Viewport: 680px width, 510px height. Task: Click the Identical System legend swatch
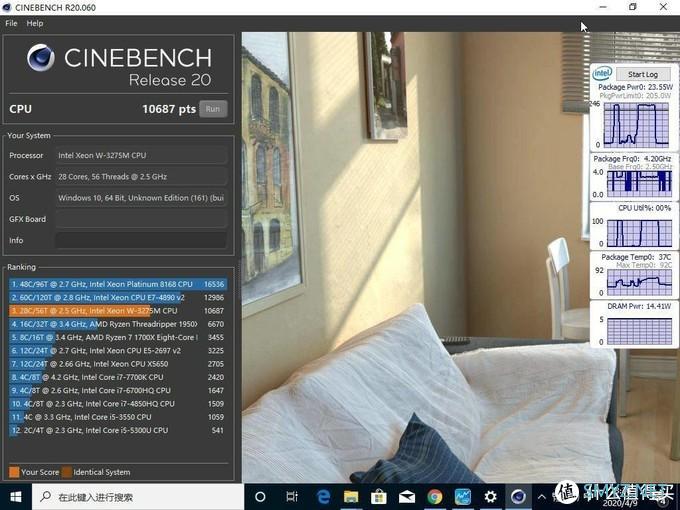[x=67, y=472]
